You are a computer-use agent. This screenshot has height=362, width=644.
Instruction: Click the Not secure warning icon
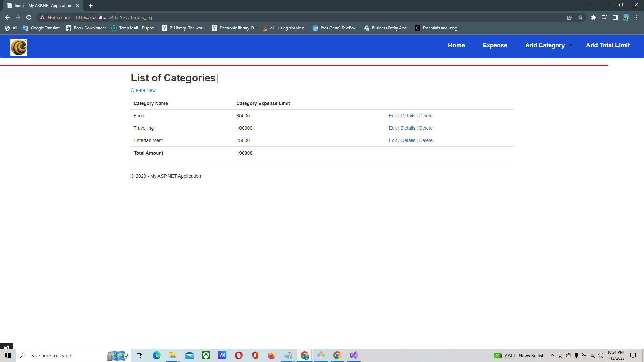tap(42, 17)
